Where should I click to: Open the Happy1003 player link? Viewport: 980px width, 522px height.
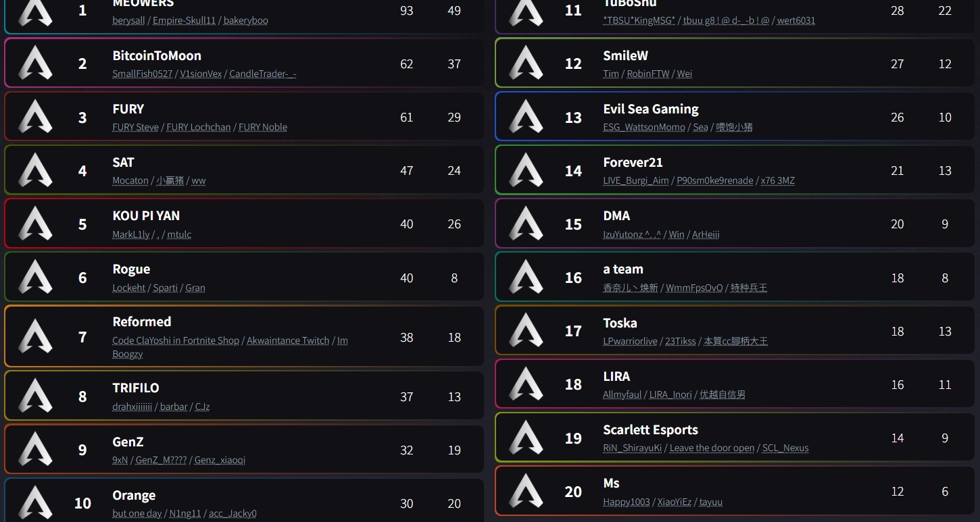click(627, 502)
